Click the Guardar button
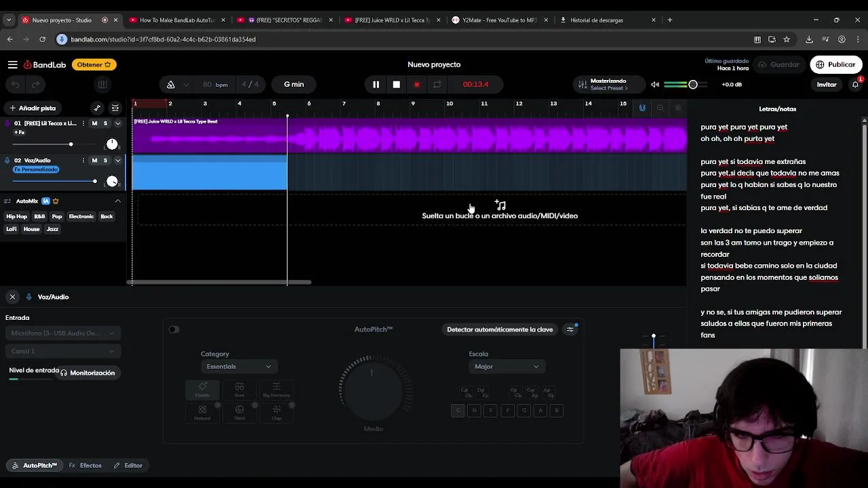The height and width of the screenshot is (488, 868). [778, 65]
